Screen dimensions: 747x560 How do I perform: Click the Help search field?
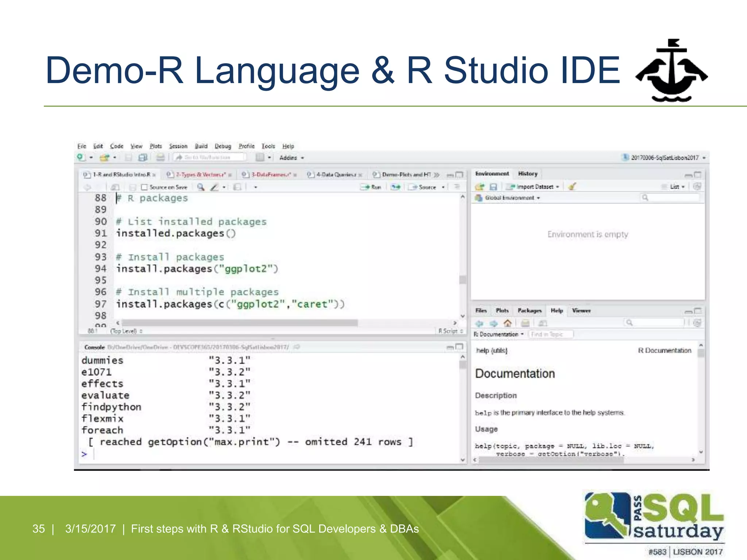(654, 323)
